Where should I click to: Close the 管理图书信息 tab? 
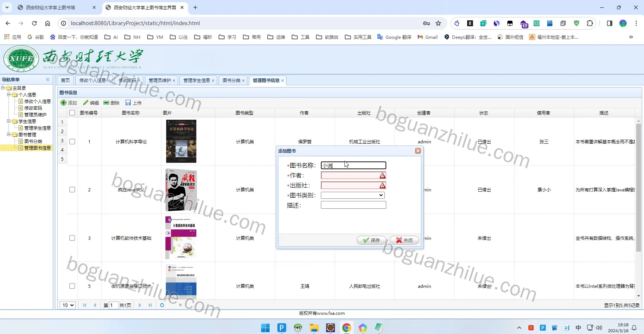point(282,81)
